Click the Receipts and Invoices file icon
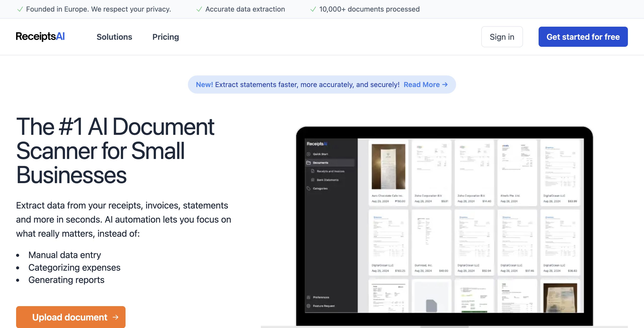Image resolution: width=644 pixels, height=328 pixels. point(313,171)
